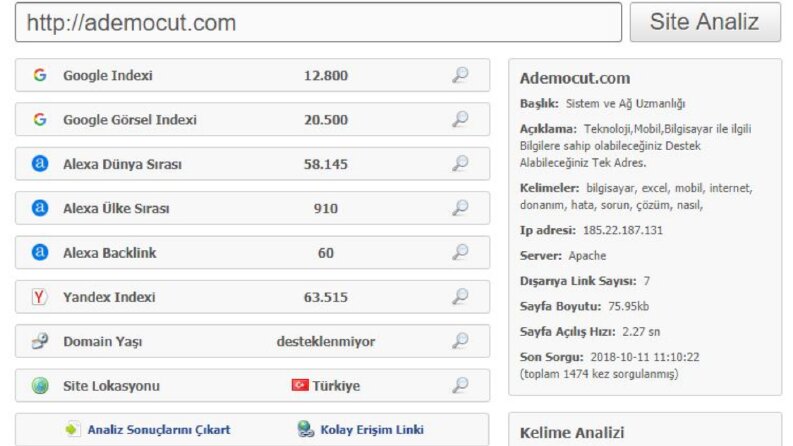
Task: Click the globe icon beside Site Lokasyonu
Action: (40, 385)
